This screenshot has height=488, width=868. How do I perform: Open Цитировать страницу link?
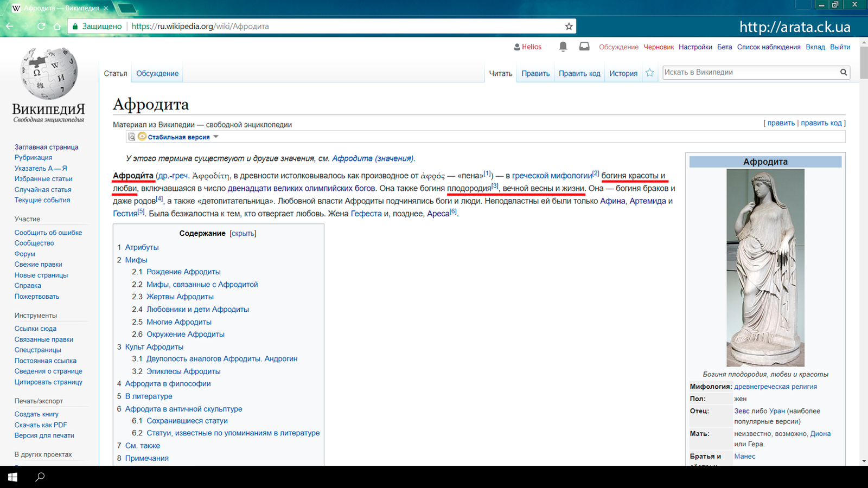[49, 382]
